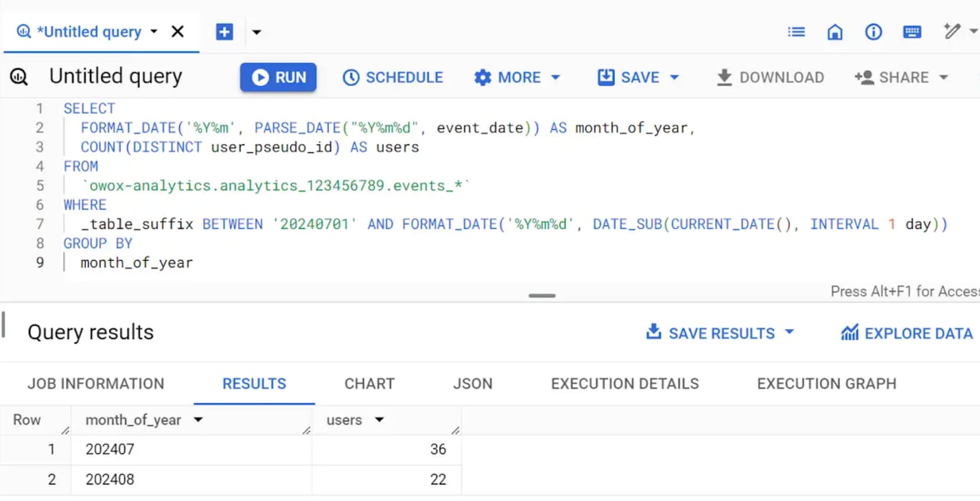This screenshot has height=501, width=980.
Task: Show keyboard shortcuts icon
Action: (912, 32)
